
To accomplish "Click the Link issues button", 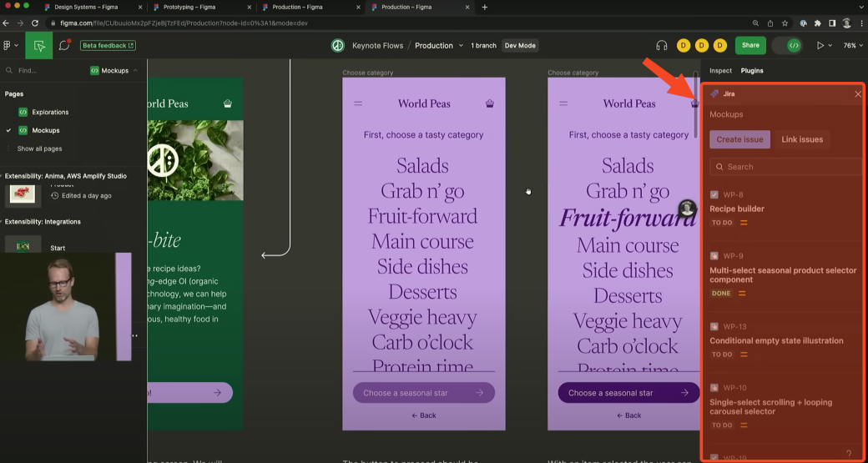I will click(x=801, y=139).
